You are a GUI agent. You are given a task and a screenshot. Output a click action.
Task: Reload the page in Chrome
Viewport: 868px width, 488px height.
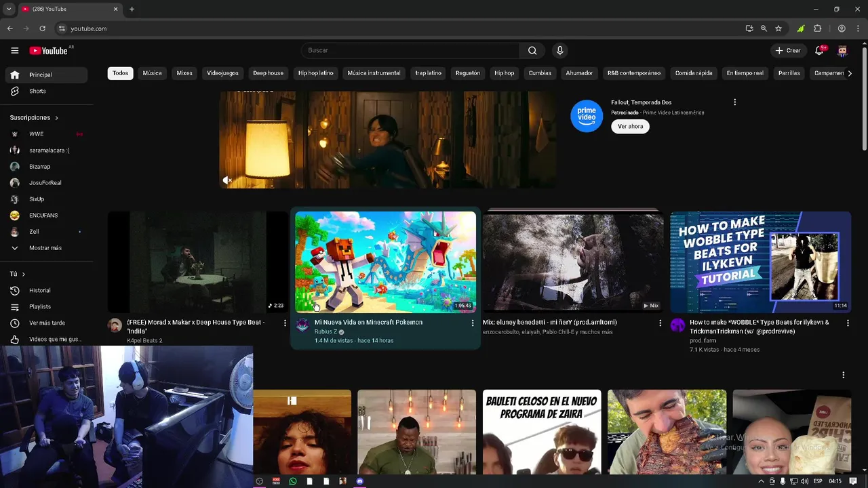(x=42, y=28)
